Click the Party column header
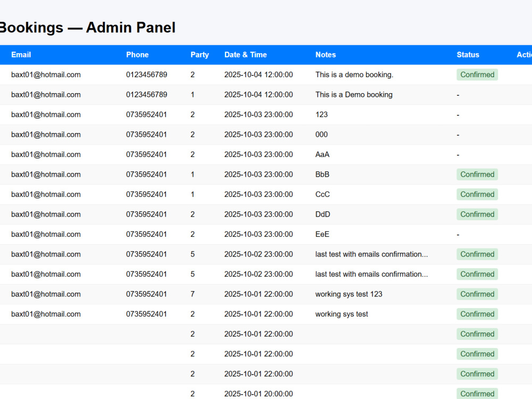This screenshot has width=532, height=399. coord(199,55)
